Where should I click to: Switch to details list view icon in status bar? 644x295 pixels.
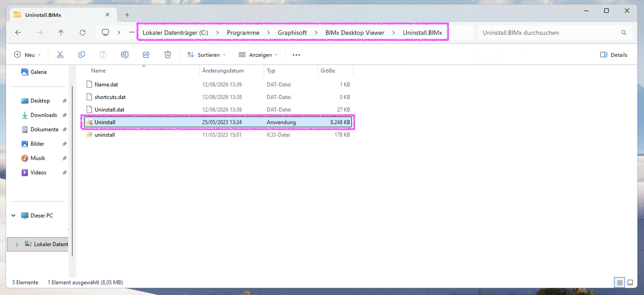pos(619,283)
